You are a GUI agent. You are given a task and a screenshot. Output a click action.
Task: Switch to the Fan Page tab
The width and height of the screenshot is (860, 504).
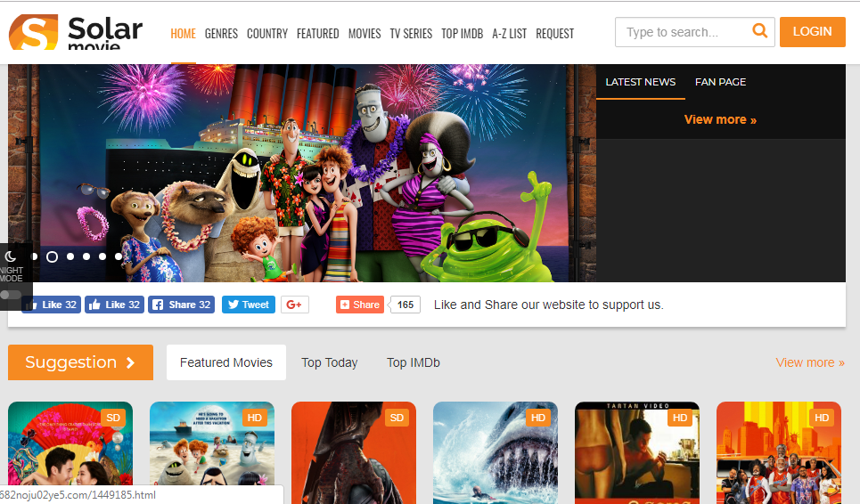coord(720,82)
